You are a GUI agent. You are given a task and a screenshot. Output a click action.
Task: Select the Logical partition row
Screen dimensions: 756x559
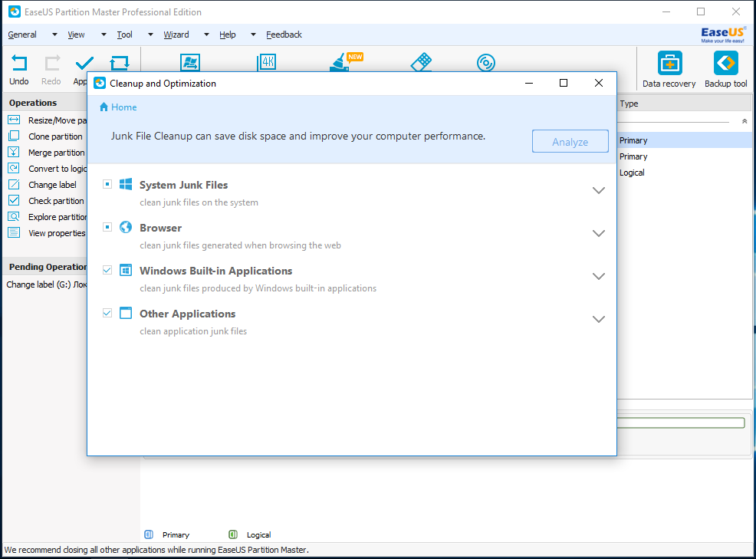point(685,173)
